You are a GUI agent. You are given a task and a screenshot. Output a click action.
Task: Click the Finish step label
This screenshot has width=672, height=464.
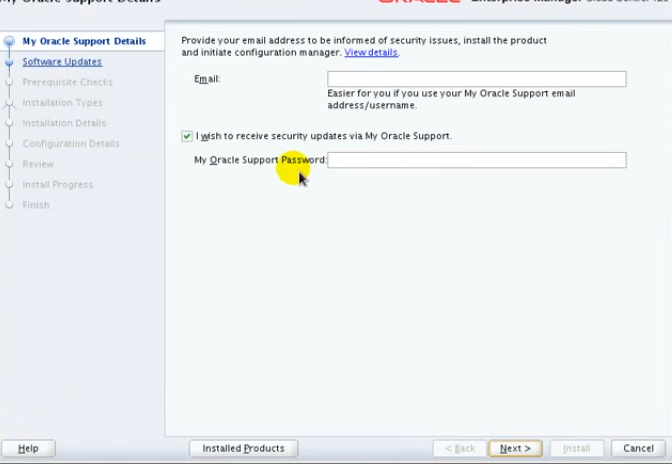click(36, 205)
